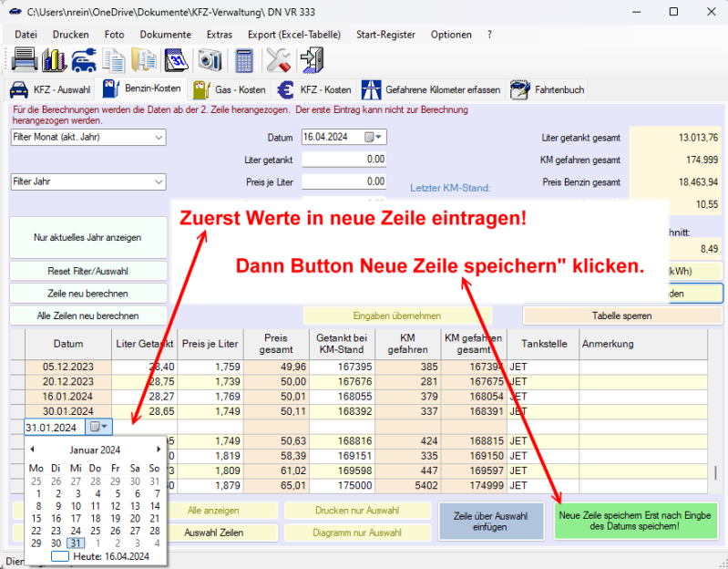The image size is (728, 569).
Task: Click the printer icon in toolbar
Action: click(x=25, y=60)
